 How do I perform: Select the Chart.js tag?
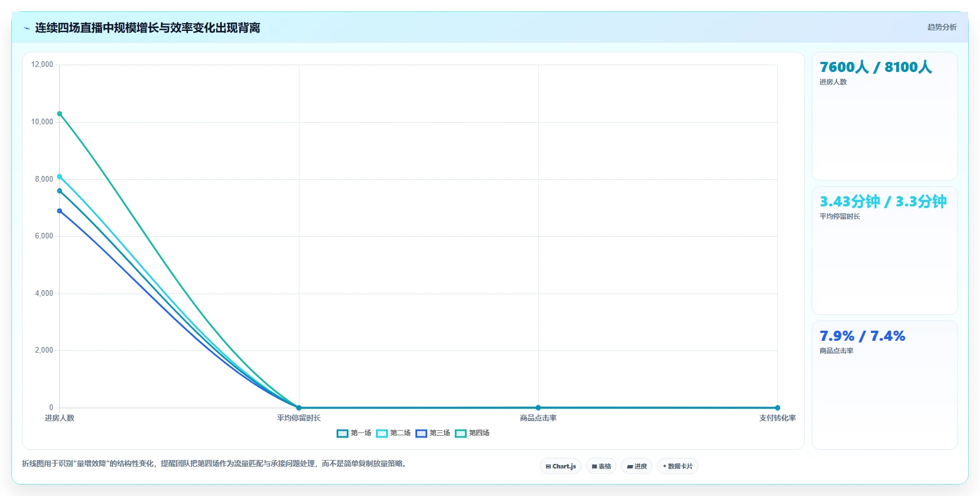click(x=561, y=466)
